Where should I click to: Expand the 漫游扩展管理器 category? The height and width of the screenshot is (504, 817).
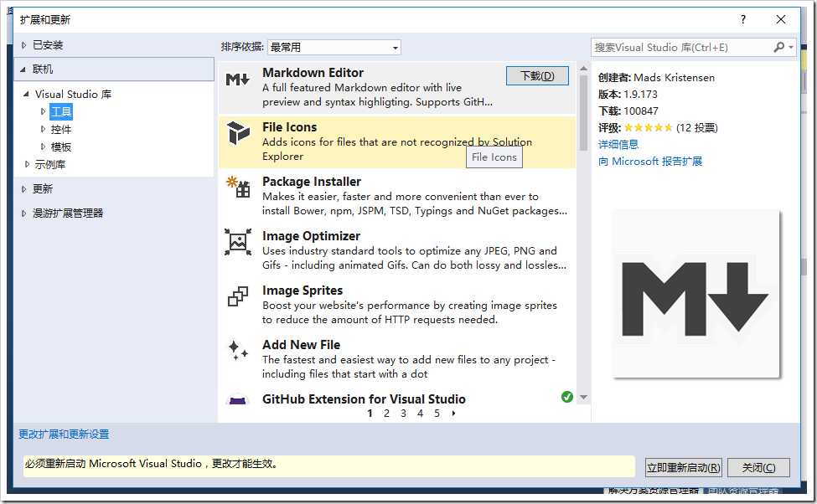click(23, 213)
